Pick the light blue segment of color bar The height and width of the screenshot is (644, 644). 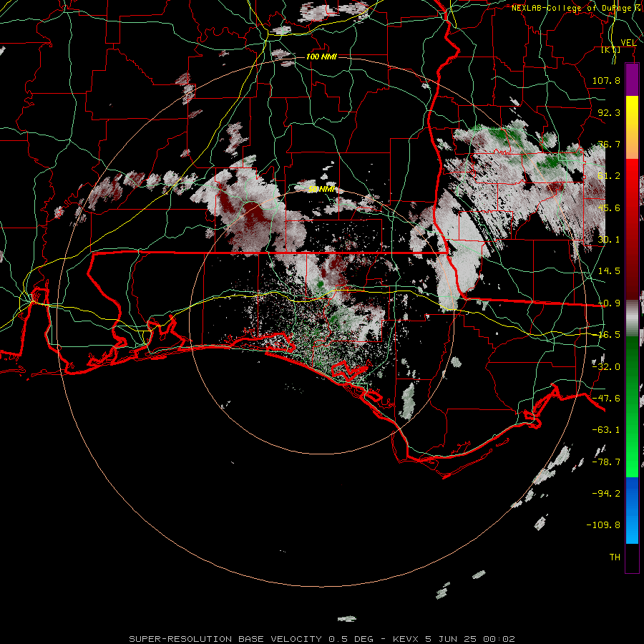tap(632, 530)
